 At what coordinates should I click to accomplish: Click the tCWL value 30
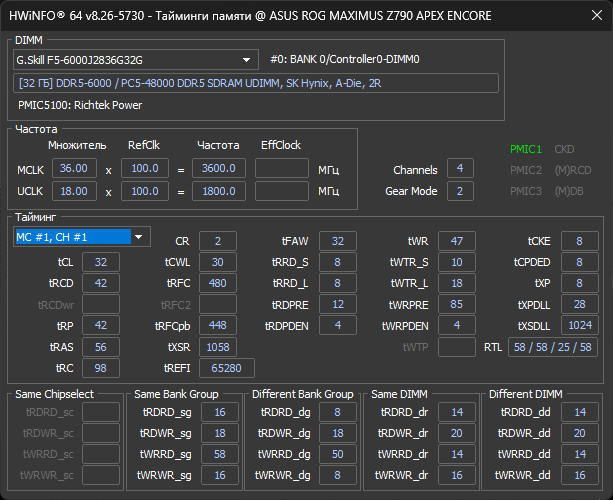coord(218,262)
